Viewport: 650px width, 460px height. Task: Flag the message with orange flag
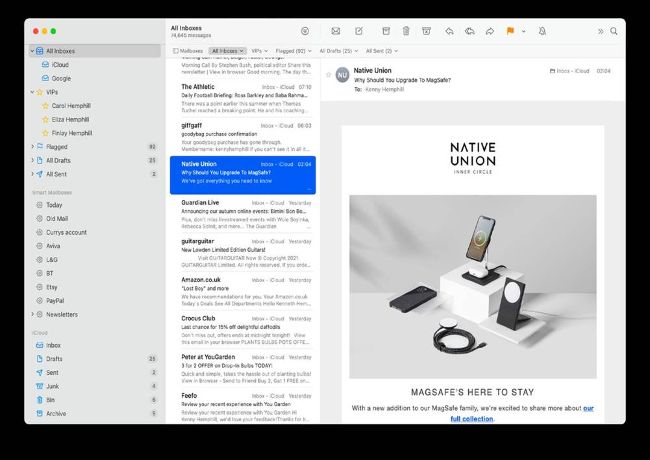[x=510, y=31]
